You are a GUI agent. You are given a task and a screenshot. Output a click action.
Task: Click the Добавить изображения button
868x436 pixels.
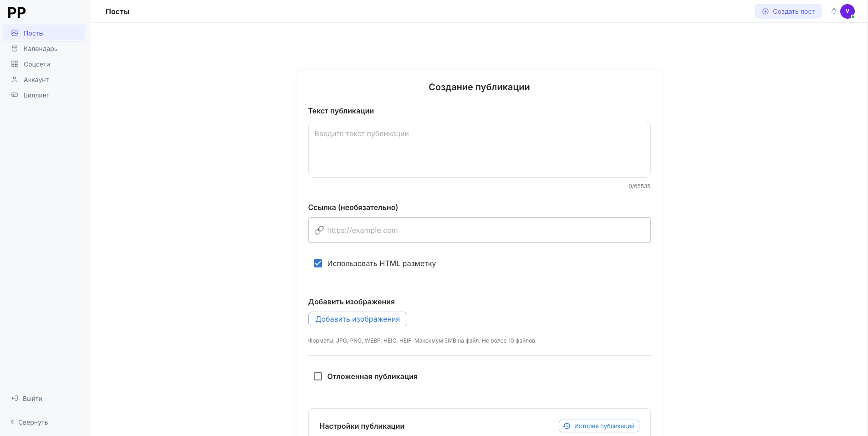click(357, 319)
